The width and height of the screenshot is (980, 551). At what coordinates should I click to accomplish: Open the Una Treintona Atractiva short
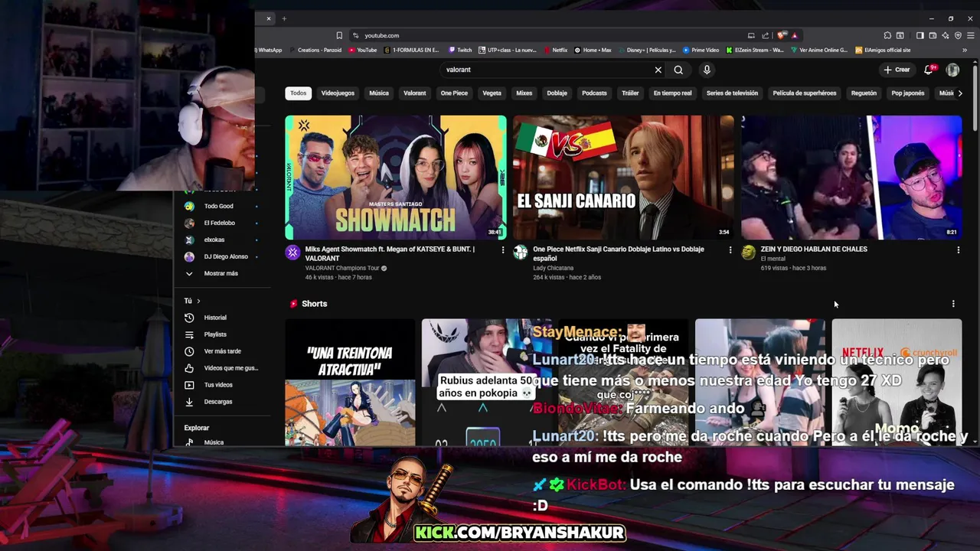pos(350,383)
